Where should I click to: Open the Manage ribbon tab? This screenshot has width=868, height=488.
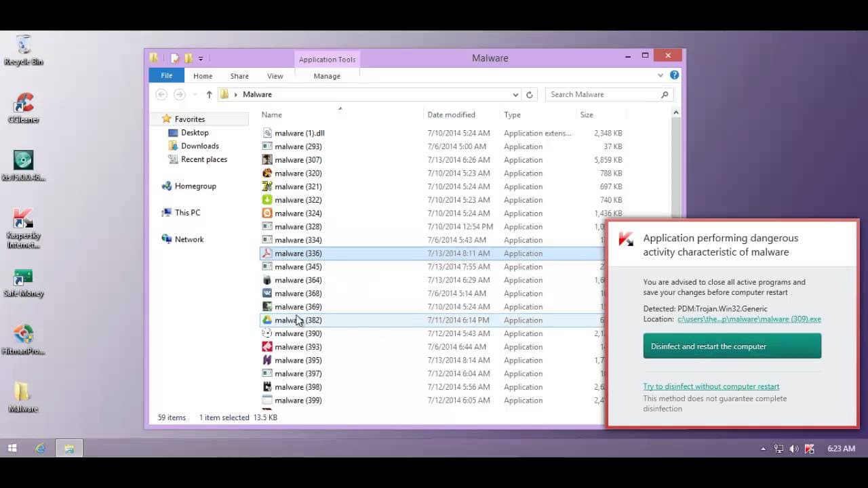(327, 76)
